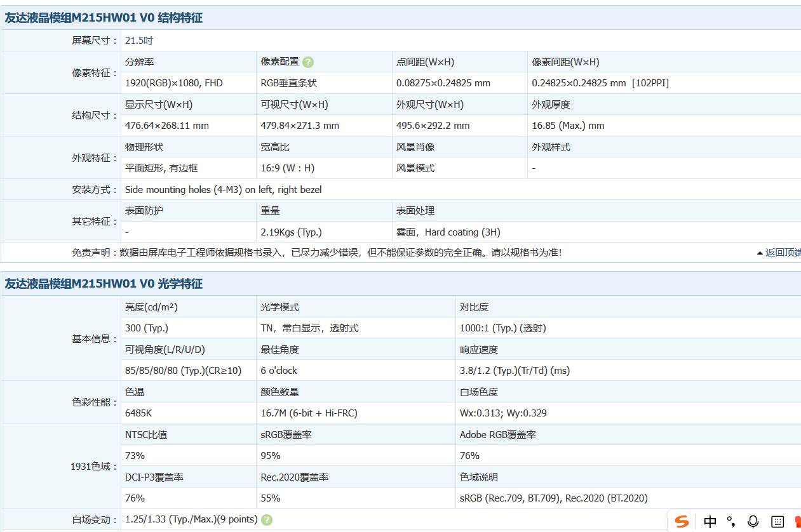Click the 1931色域 row label
Image resolution: width=801 pixels, height=532 pixels.
[x=94, y=467]
